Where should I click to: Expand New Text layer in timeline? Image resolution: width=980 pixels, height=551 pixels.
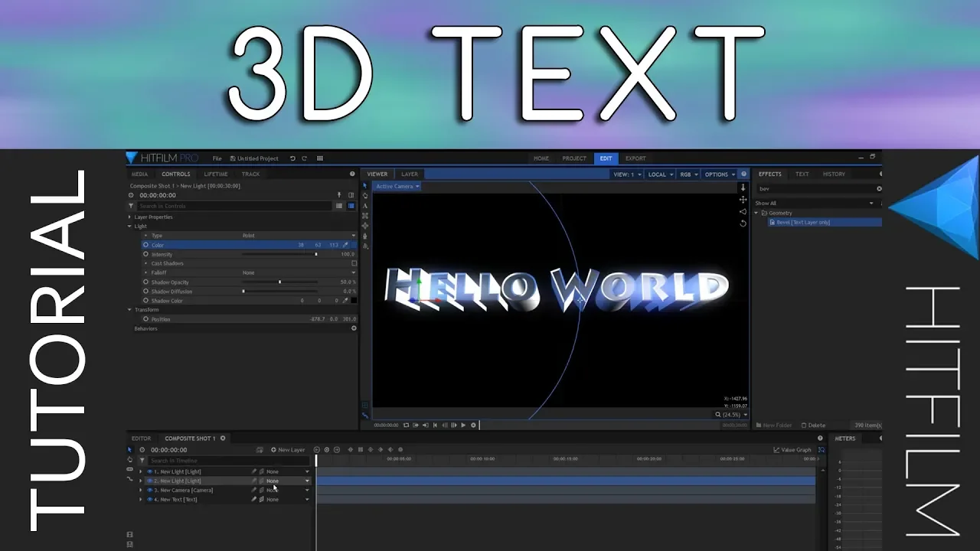pos(141,499)
